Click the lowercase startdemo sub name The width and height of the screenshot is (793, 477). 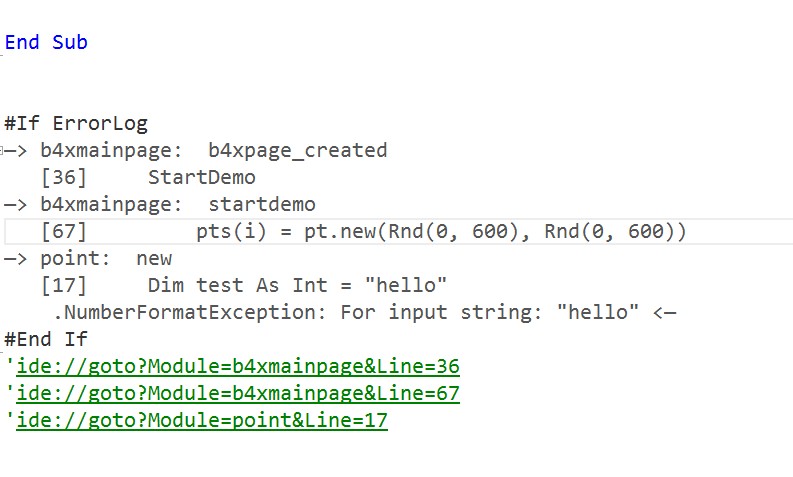[x=261, y=205]
